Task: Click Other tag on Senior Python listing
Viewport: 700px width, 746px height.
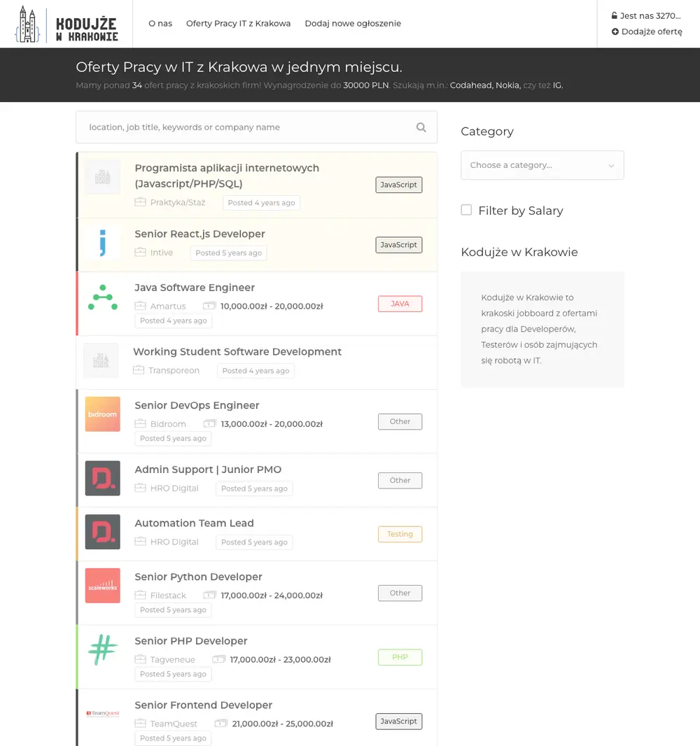Action: coord(400,593)
